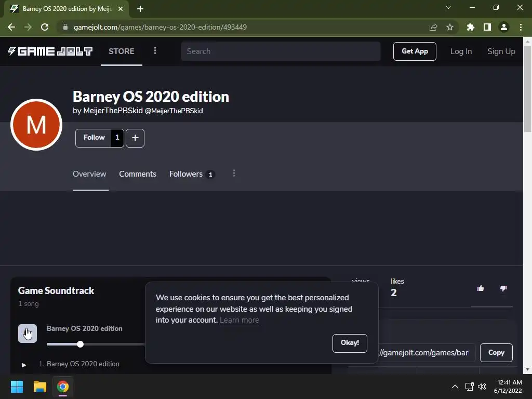Focus the Search input field

click(281, 51)
